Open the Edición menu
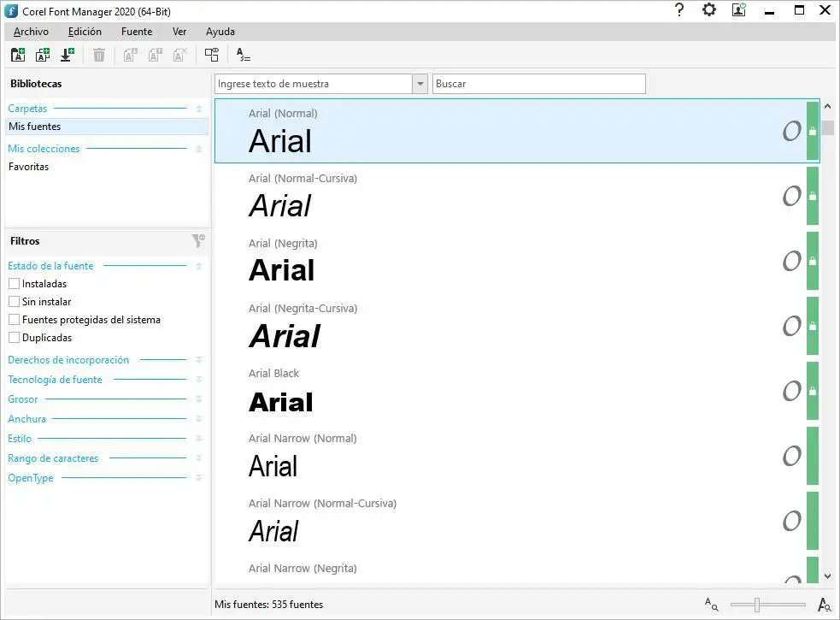This screenshot has width=840, height=620. click(85, 32)
